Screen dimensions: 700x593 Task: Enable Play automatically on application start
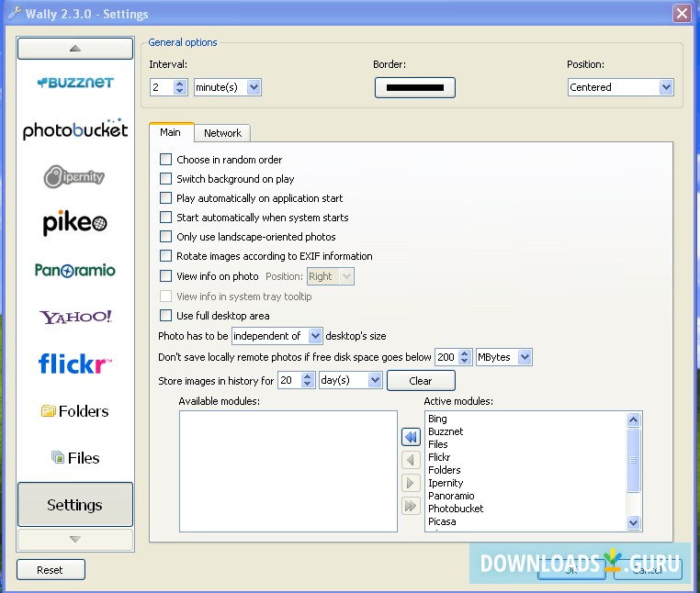click(165, 197)
